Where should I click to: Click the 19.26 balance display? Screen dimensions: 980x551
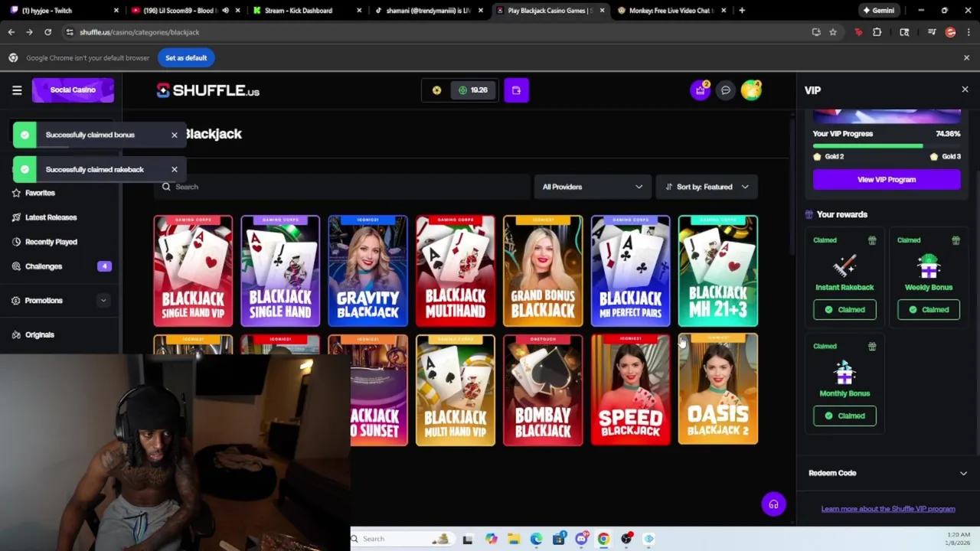(473, 90)
